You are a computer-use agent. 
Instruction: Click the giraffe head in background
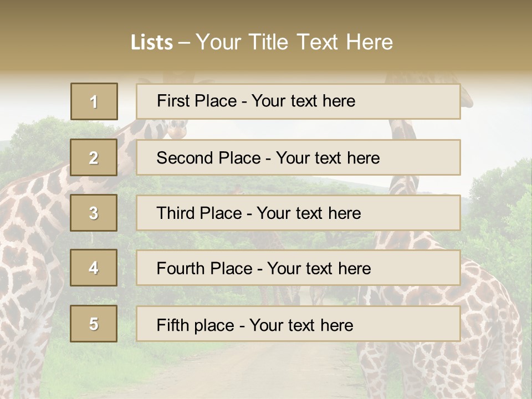177,129
